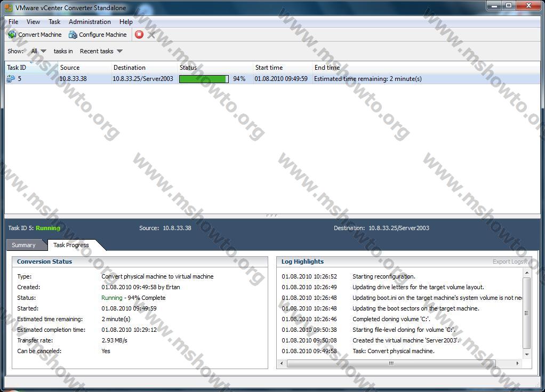
Task: Select source cell 10.8.33.38 in task row
Action: [73, 79]
